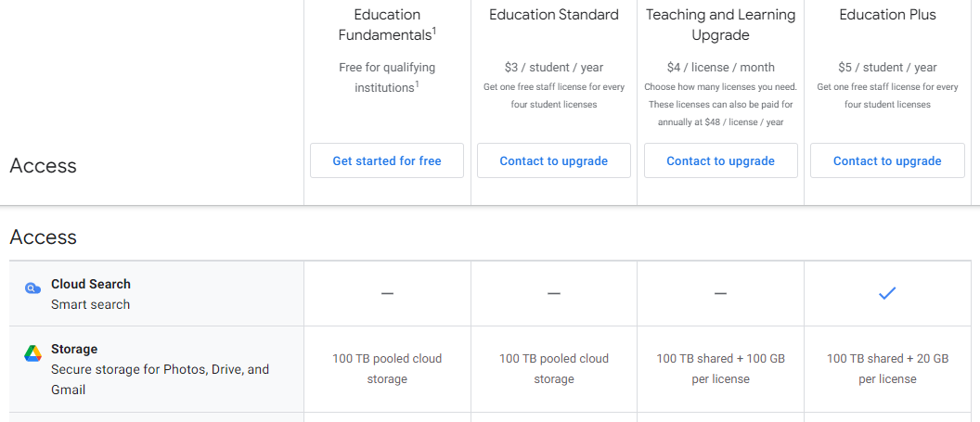
Task: Click the Education Plus plan heading
Action: (x=887, y=15)
